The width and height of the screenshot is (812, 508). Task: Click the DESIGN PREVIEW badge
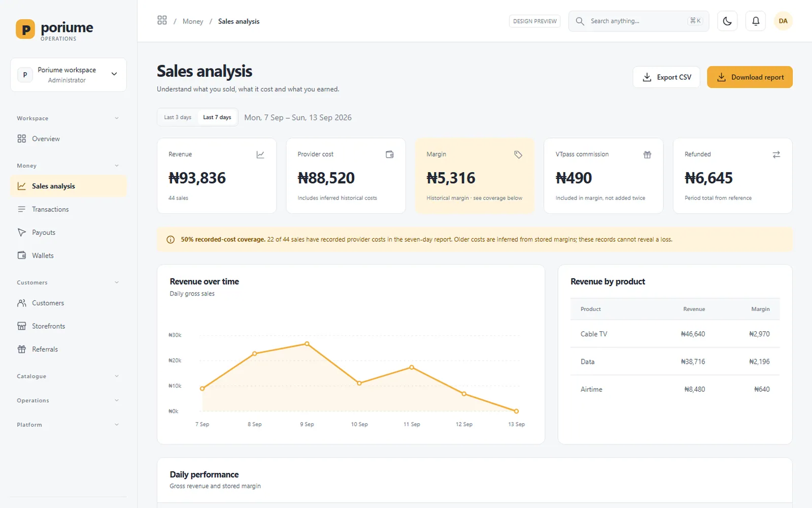point(534,21)
